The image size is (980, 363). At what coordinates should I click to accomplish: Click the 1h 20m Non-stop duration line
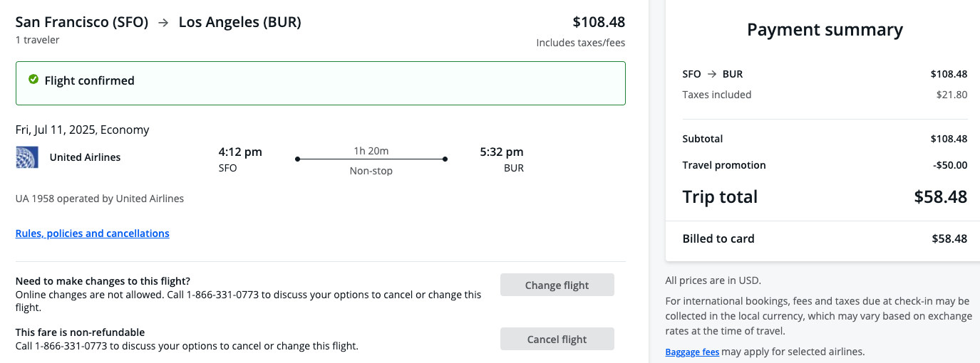(x=371, y=159)
